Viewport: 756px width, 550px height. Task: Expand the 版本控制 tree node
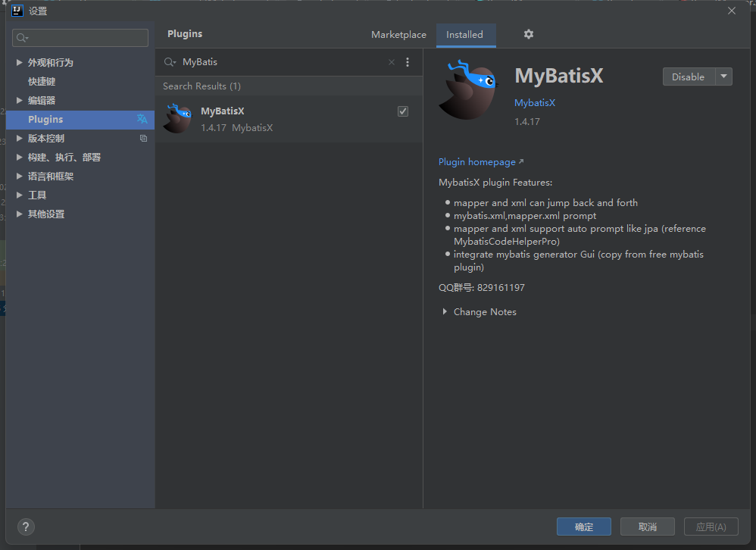pyautogui.click(x=19, y=139)
